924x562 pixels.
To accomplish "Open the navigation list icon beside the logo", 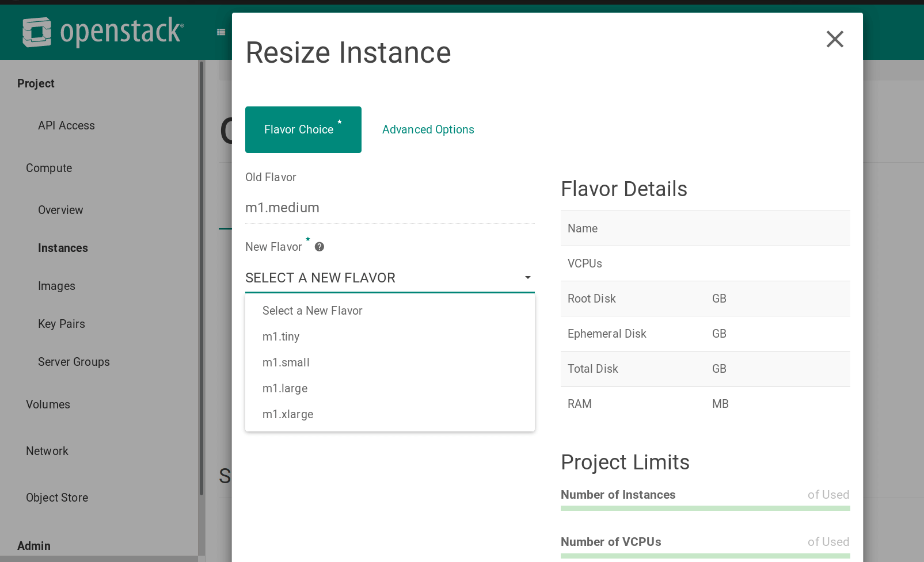I will point(221,32).
